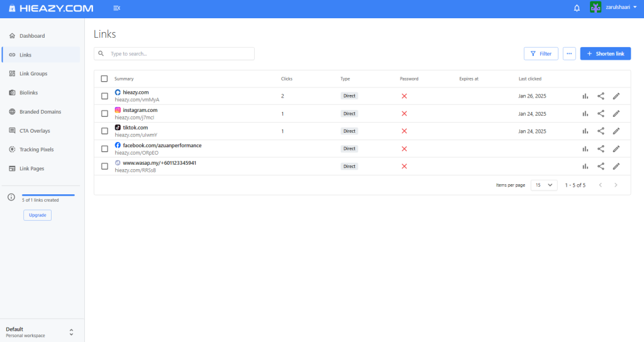644x342 pixels.
Task: View statistics for the tiktok.com link
Action: point(585,131)
